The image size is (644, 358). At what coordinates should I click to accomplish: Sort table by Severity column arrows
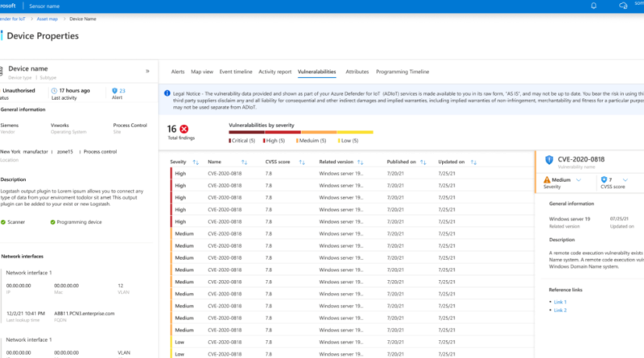coord(196,163)
